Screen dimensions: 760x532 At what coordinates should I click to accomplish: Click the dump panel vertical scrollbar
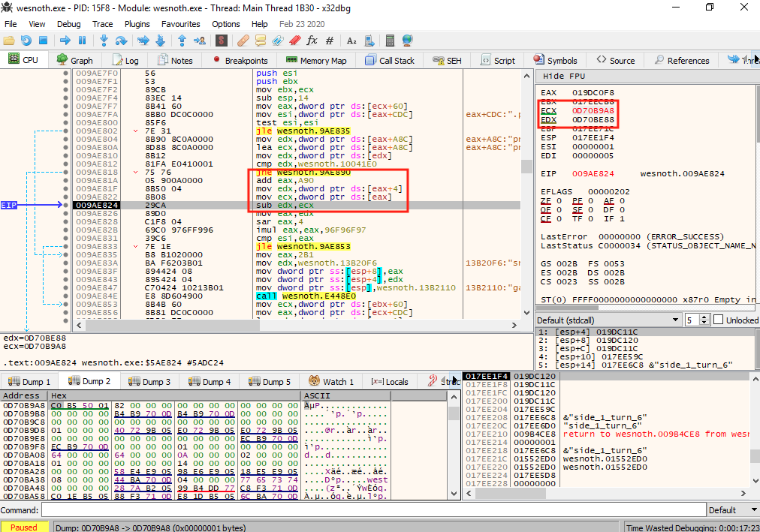pos(454,446)
